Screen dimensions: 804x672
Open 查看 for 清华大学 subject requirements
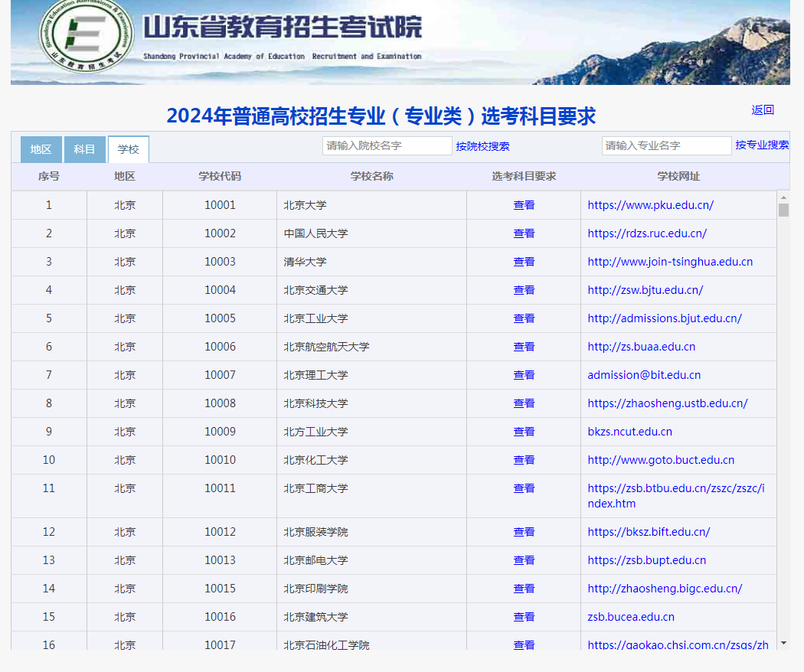click(x=524, y=261)
